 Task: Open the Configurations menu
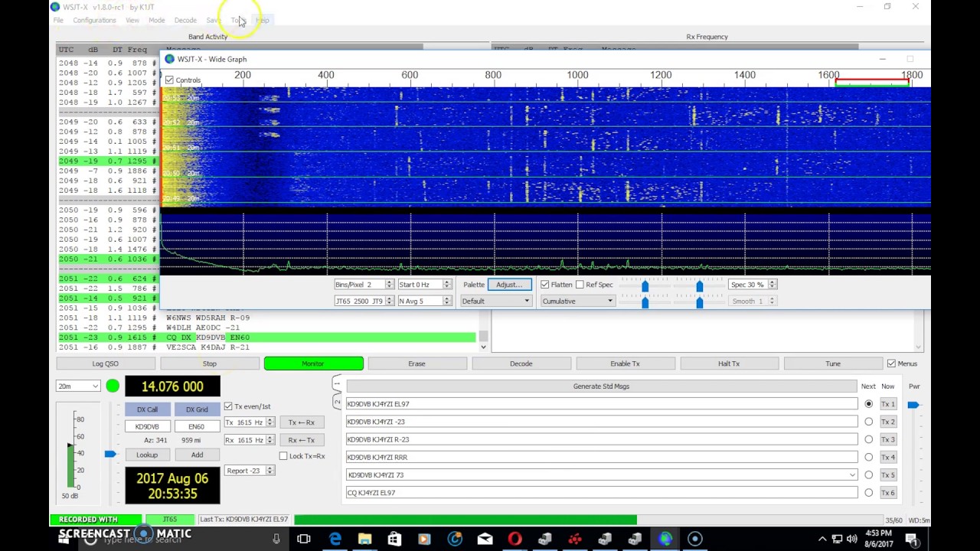click(94, 20)
